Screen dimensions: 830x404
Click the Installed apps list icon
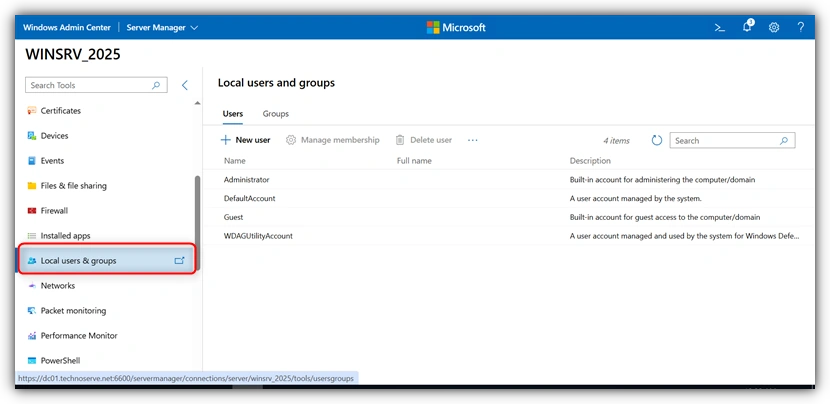[x=31, y=236]
